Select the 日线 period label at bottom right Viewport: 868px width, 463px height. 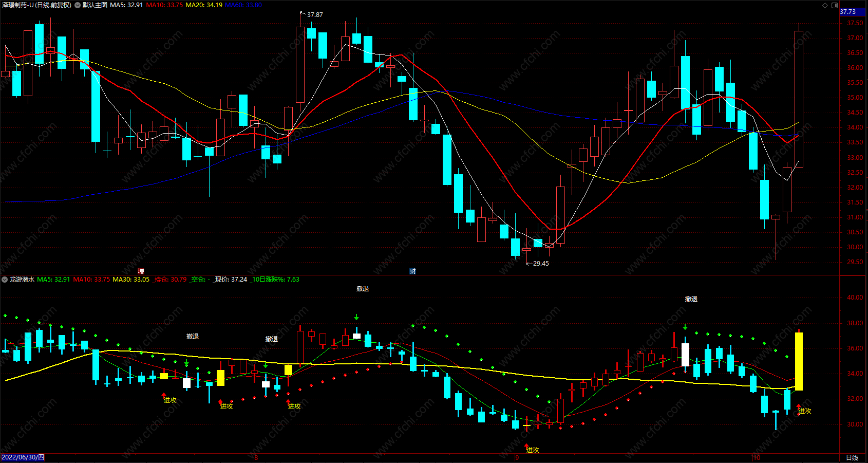coord(852,457)
